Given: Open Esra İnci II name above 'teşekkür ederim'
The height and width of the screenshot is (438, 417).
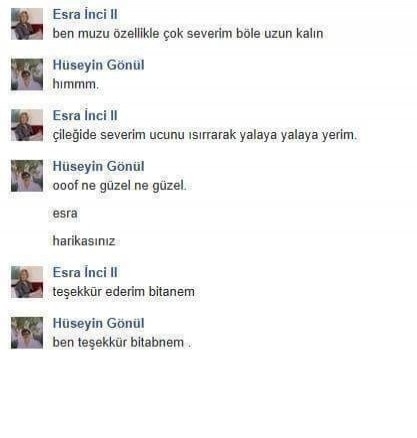Looking at the screenshot, I should click(85, 273).
